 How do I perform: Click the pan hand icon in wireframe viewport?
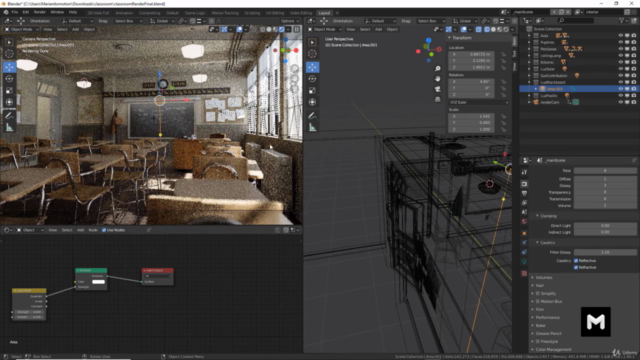click(438, 78)
